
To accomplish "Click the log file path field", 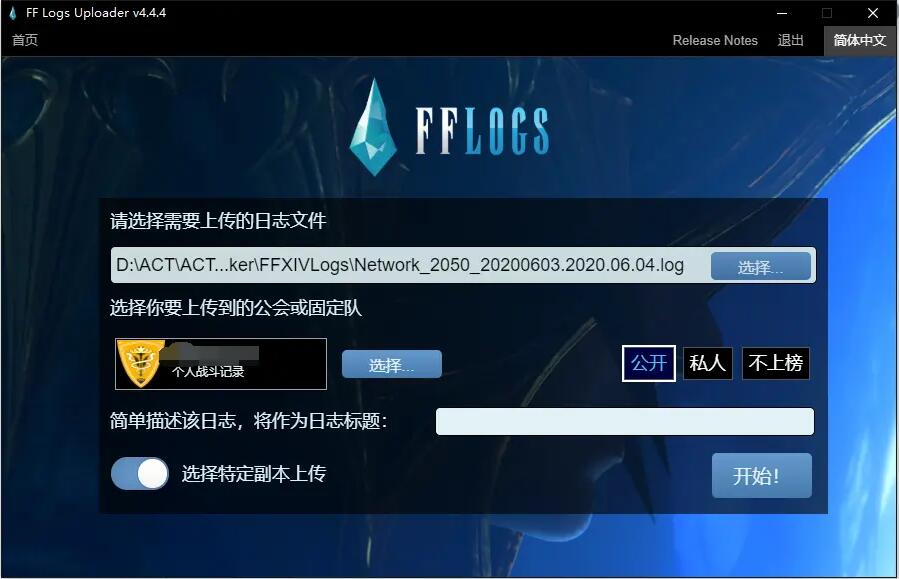I will (409, 265).
